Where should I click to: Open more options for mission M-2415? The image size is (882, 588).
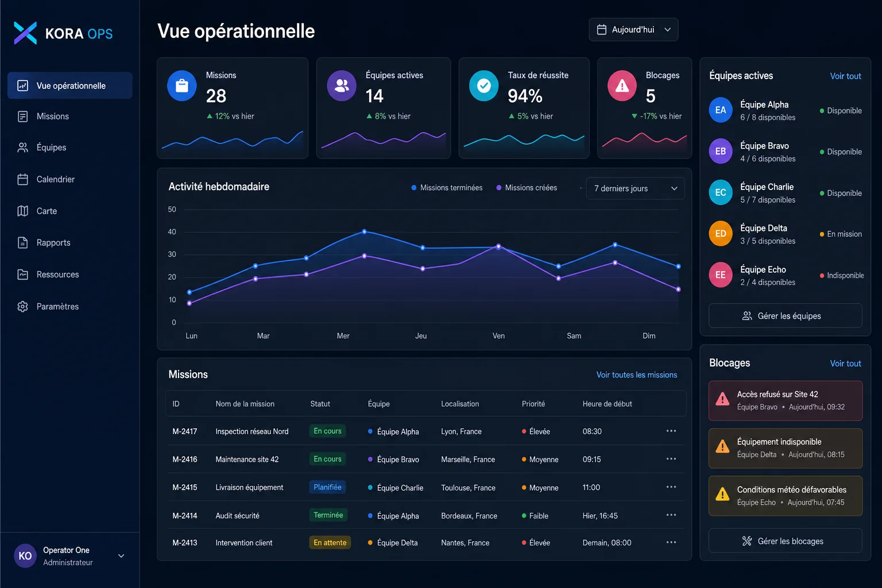[x=671, y=487]
